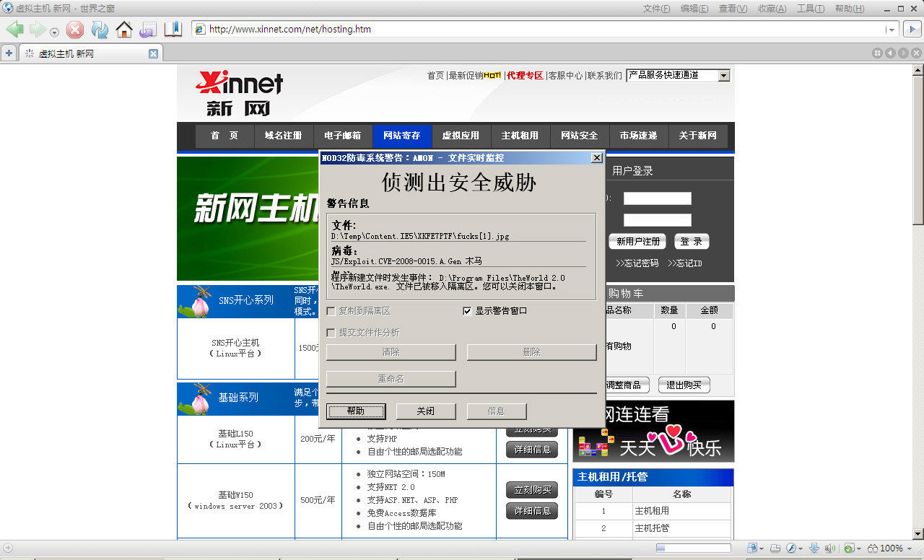Close the NOD32 warning dialog X
924x560 pixels.
tap(596, 158)
